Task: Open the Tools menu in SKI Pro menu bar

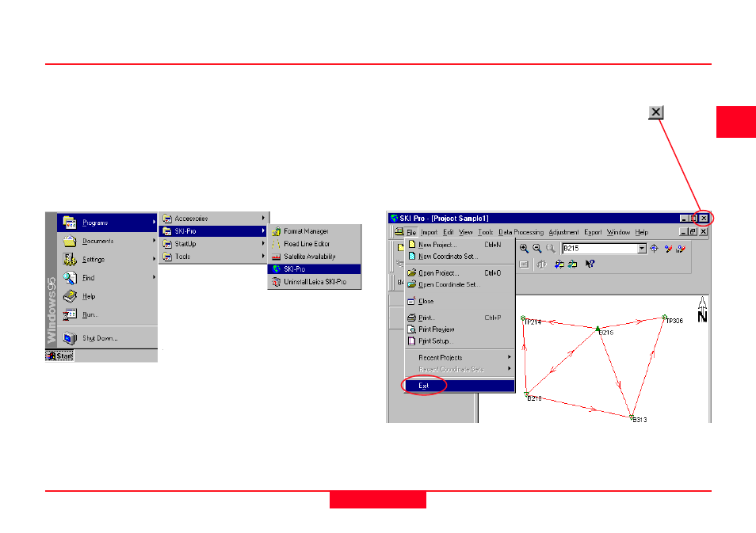Action: coord(486,232)
